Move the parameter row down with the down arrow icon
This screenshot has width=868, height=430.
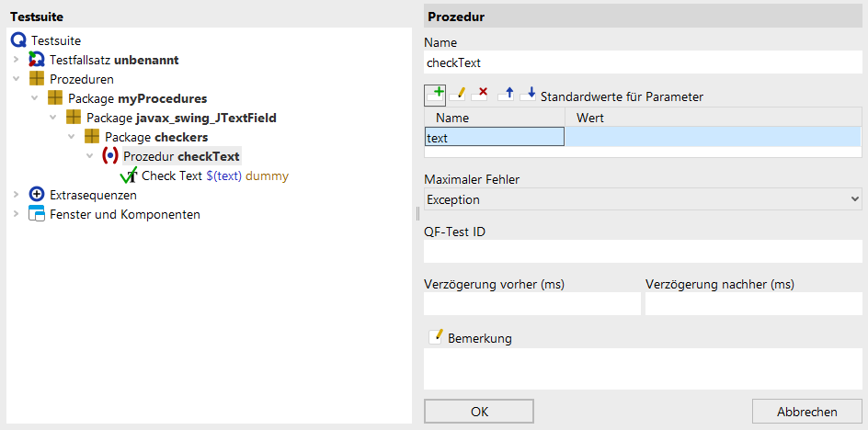tap(528, 95)
